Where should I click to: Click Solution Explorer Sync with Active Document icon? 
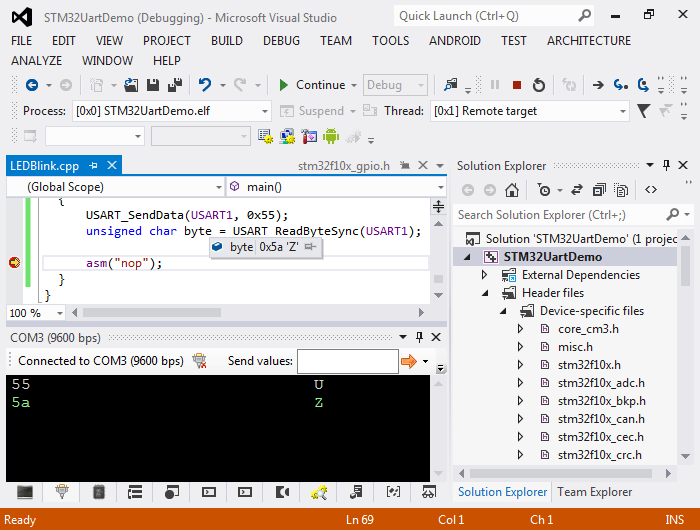[x=577, y=190]
